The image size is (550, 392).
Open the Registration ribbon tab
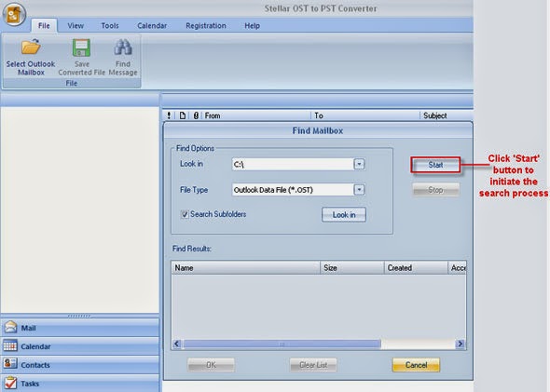pyautogui.click(x=206, y=25)
